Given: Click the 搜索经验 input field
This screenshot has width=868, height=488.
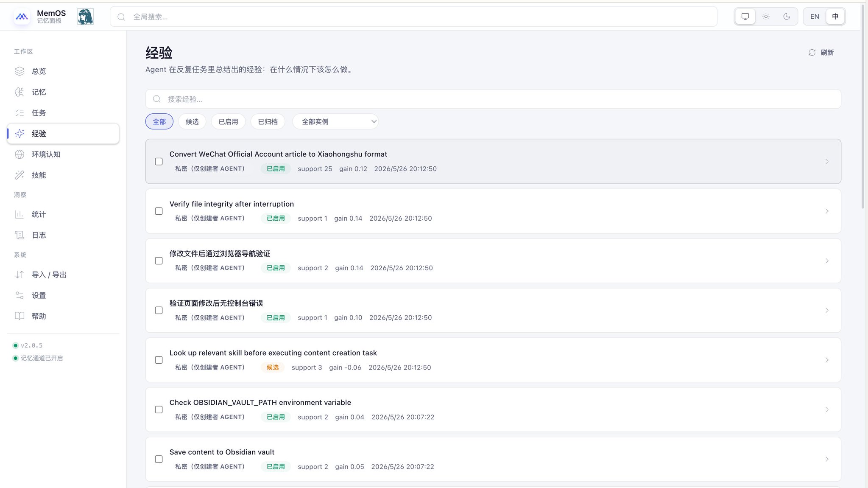Looking at the screenshot, I should pos(493,99).
